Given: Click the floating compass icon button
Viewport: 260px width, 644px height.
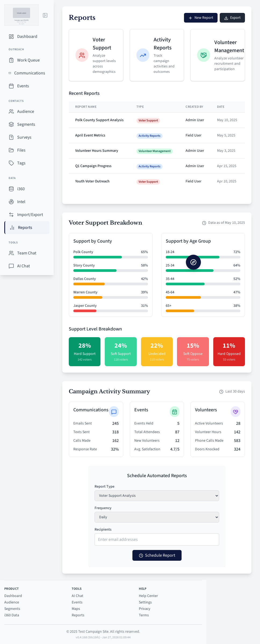Looking at the screenshot, I should [193, 262].
